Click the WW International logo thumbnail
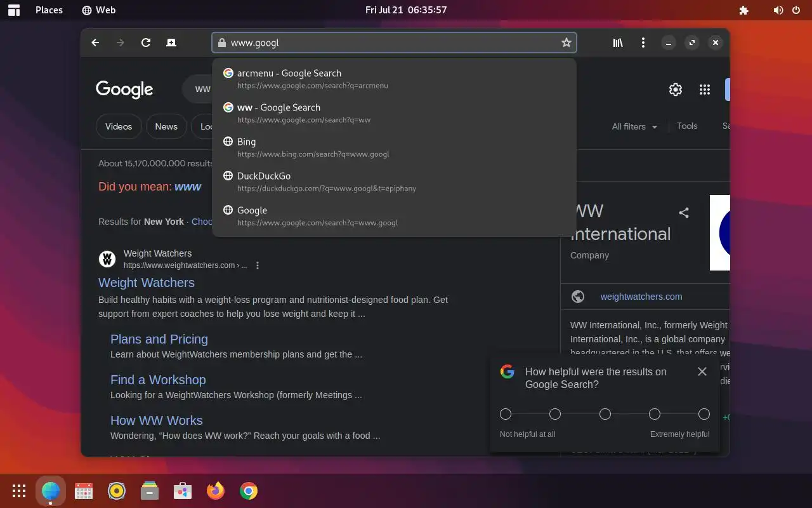 pyautogui.click(x=720, y=232)
